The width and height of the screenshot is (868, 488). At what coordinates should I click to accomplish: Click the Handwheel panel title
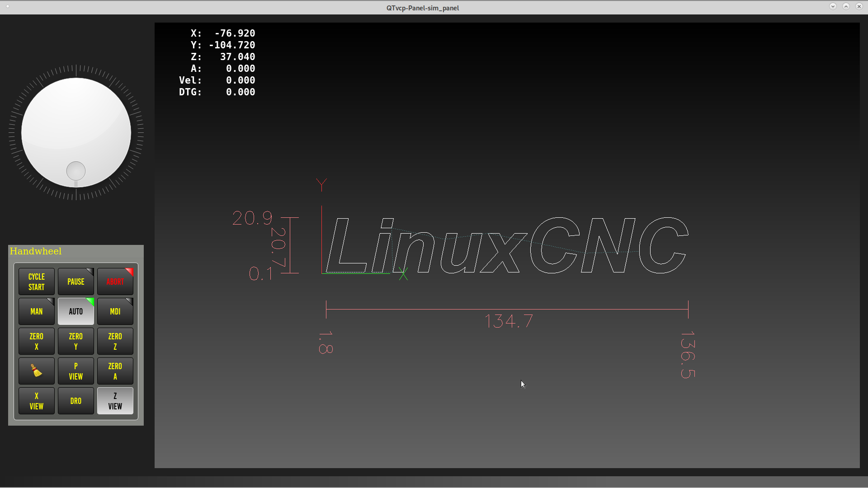tap(36, 251)
